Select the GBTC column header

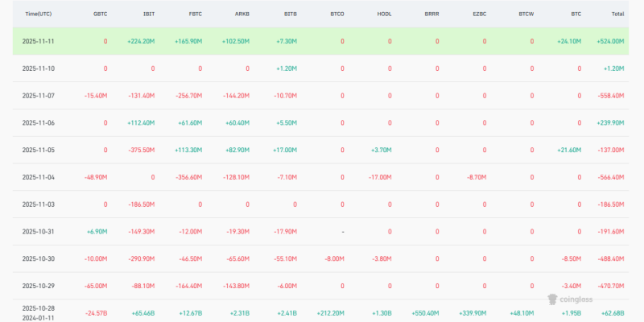(100, 14)
